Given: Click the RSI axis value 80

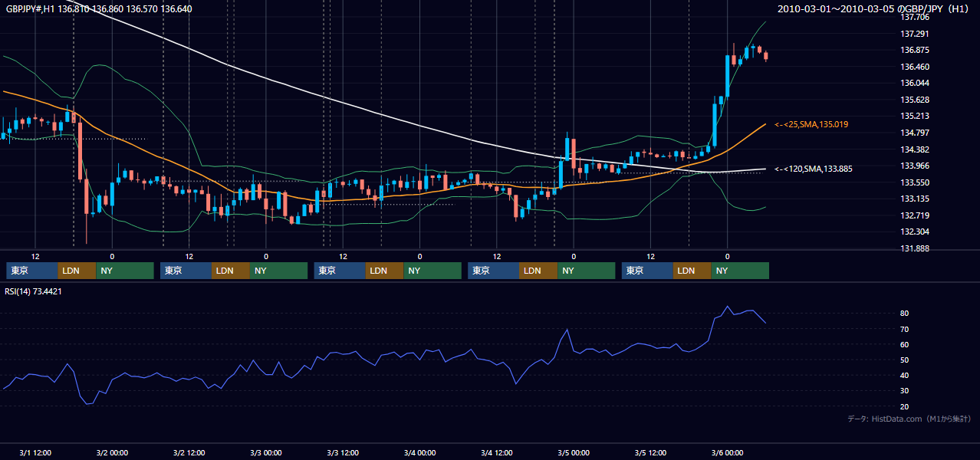Looking at the screenshot, I should click(x=905, y=314).
